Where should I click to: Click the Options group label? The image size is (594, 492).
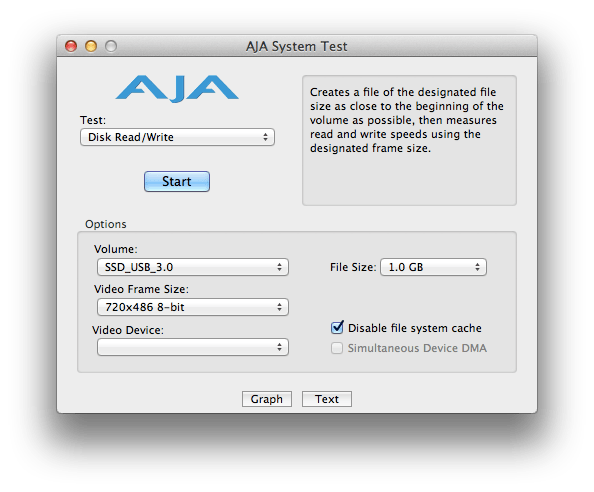click(106, 224)
